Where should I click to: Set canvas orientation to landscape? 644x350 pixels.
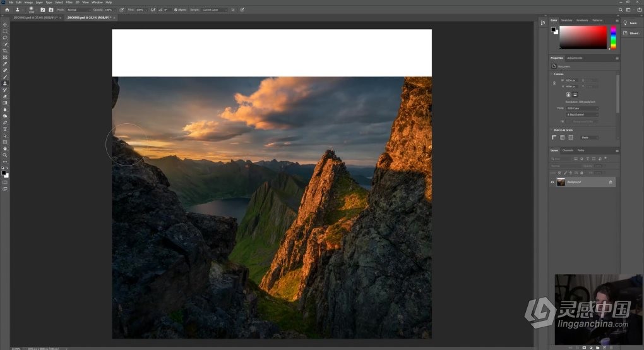coord(575,95)
